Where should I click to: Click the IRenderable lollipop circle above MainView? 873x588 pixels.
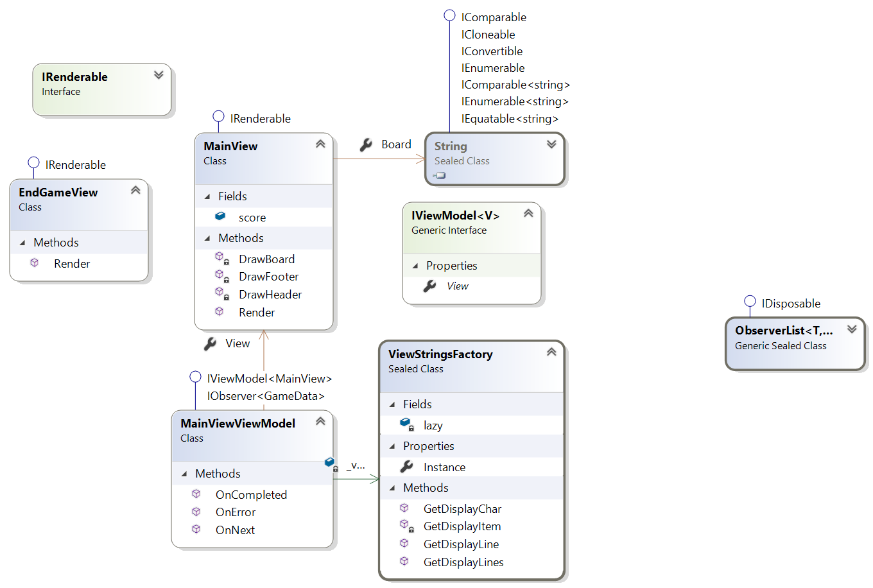pyautogui.click(x=218, y=116)
